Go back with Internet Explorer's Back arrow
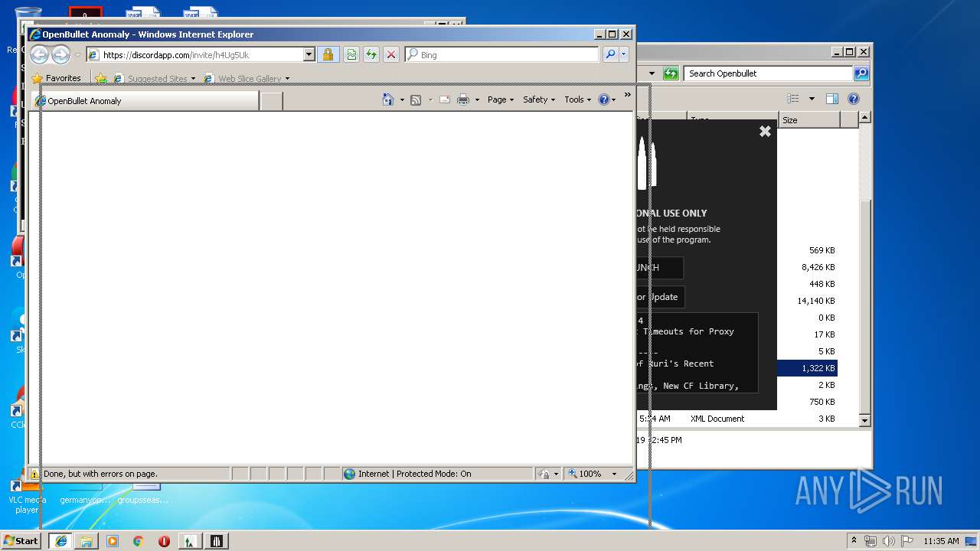 [39, 54]
